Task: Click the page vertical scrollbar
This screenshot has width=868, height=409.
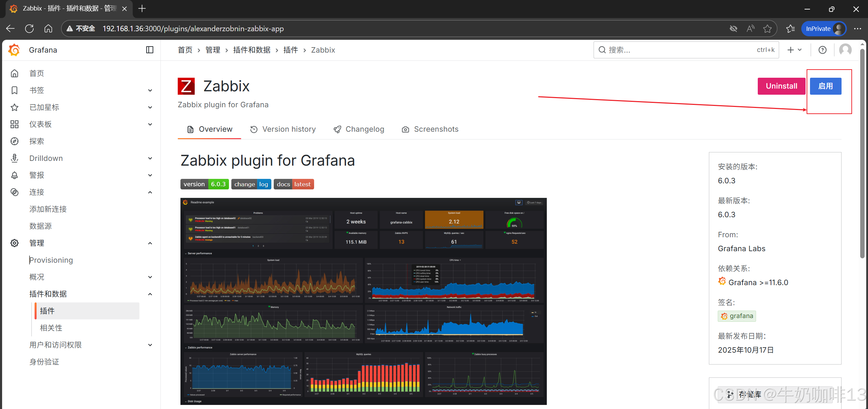Action: [x=862, y=153]
